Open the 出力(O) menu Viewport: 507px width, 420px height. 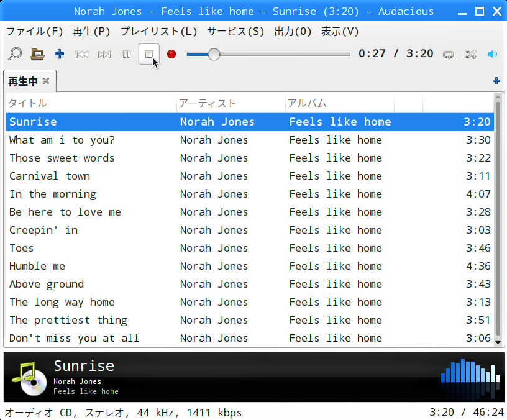coord(293,32)
